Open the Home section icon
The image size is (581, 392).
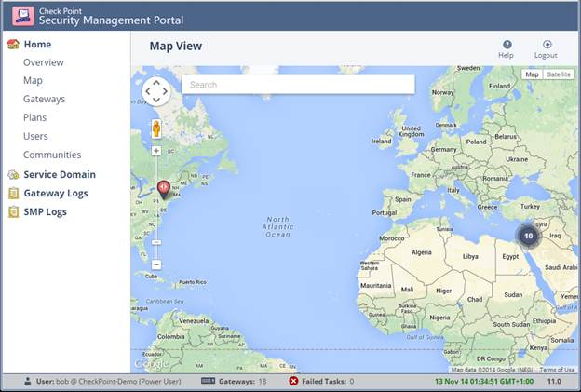[x=13, y=44]
